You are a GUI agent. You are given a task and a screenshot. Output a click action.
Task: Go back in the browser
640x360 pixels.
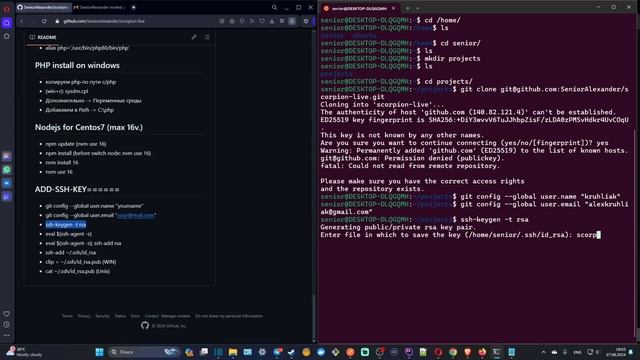pyautogui.click(x=22, y=21)
